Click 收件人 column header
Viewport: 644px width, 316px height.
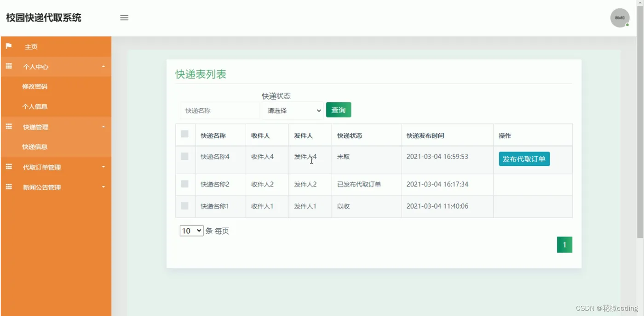(x=260, y=135)
